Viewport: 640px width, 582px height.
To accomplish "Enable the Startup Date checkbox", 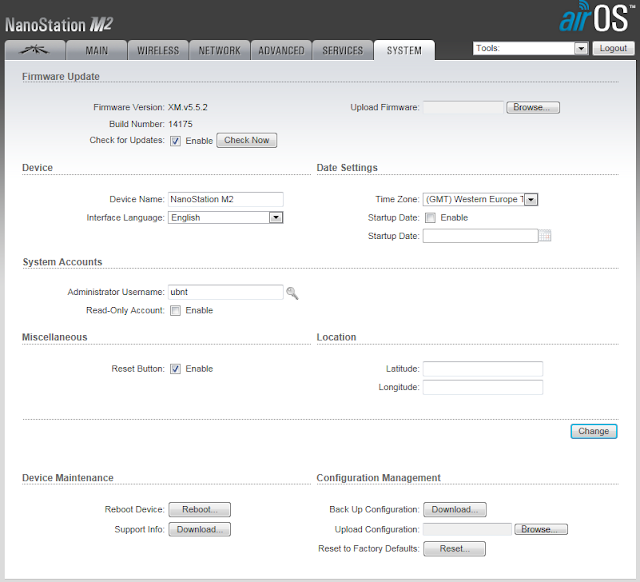I will pyautogui.click(x=430, y=218).
